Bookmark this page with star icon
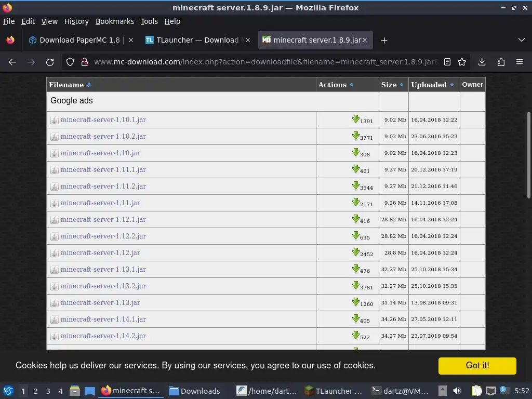 coord(462,62)
